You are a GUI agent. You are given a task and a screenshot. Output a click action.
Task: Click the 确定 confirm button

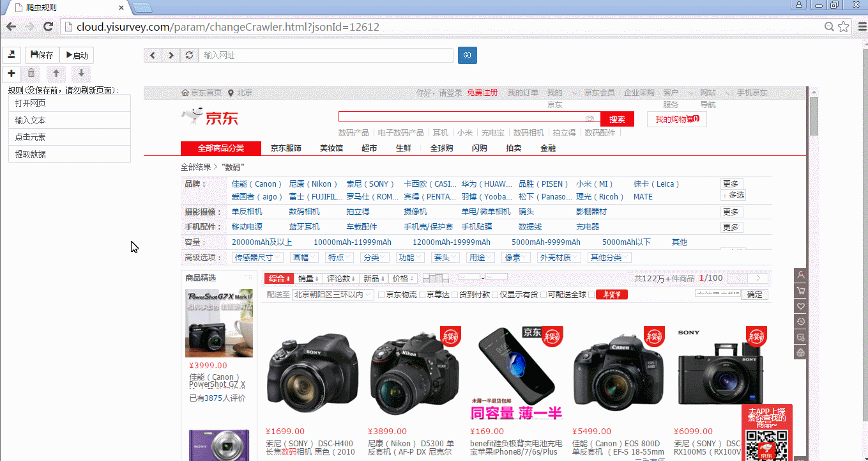click(754, 295)
